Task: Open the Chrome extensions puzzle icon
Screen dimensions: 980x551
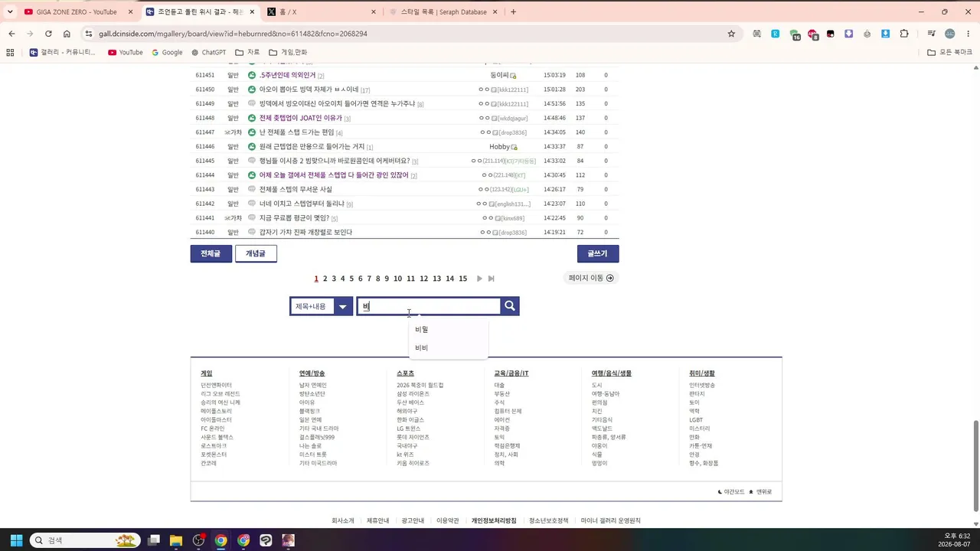Action: pyautogui.click(x=904, y=34)
